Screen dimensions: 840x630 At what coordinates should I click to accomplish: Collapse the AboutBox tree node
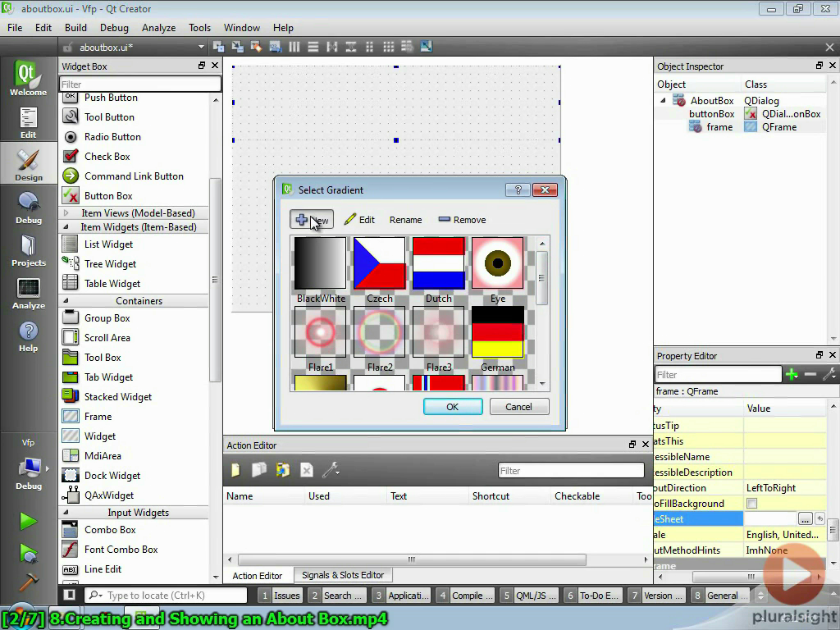point(663,100)
